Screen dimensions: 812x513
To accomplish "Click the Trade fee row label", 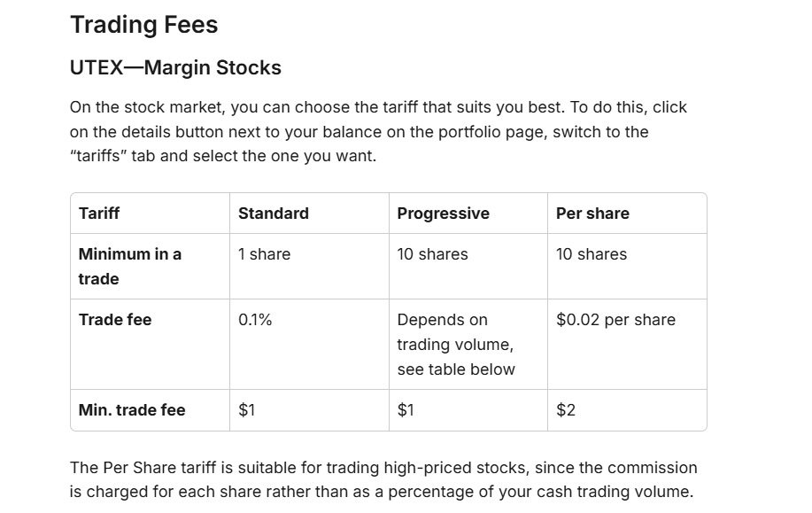I will (x=115, y=320).
